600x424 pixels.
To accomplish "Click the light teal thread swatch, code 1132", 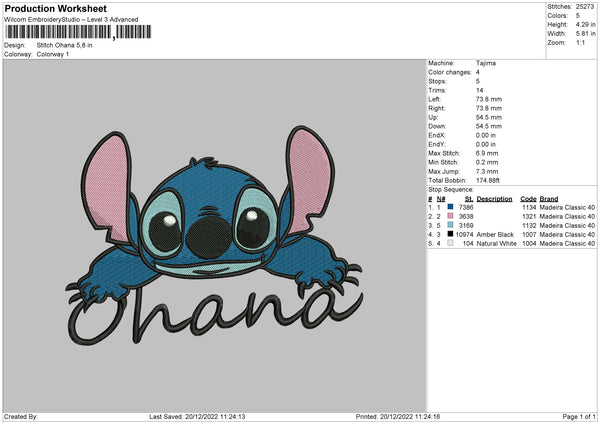I will coord(450,225).
